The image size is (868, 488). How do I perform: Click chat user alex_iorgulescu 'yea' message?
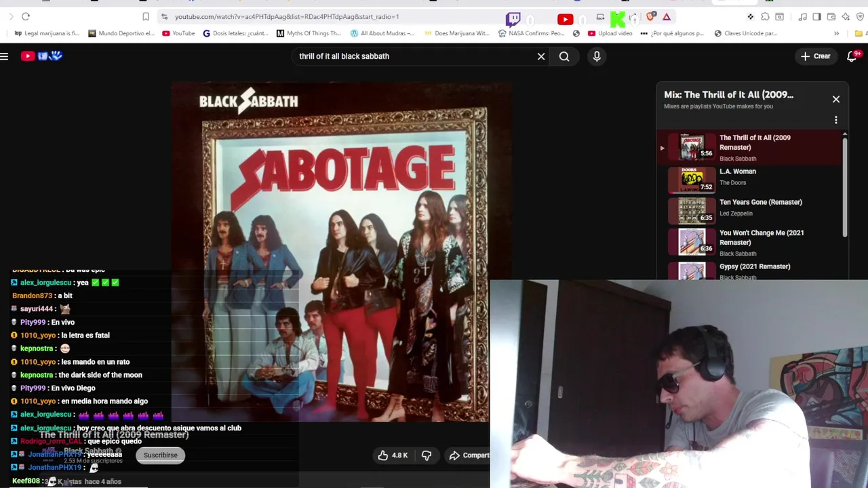pyautogui.click(x=65, y=283)
